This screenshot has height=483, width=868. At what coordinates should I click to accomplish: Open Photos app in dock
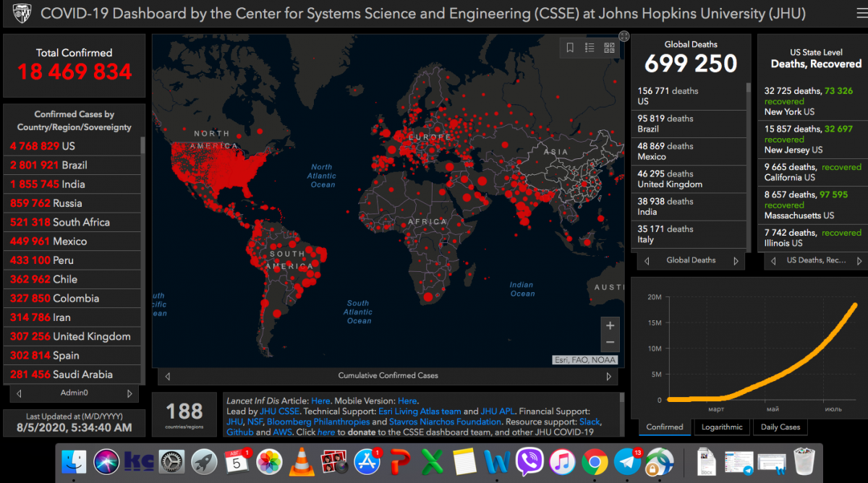tap(269, 461)
